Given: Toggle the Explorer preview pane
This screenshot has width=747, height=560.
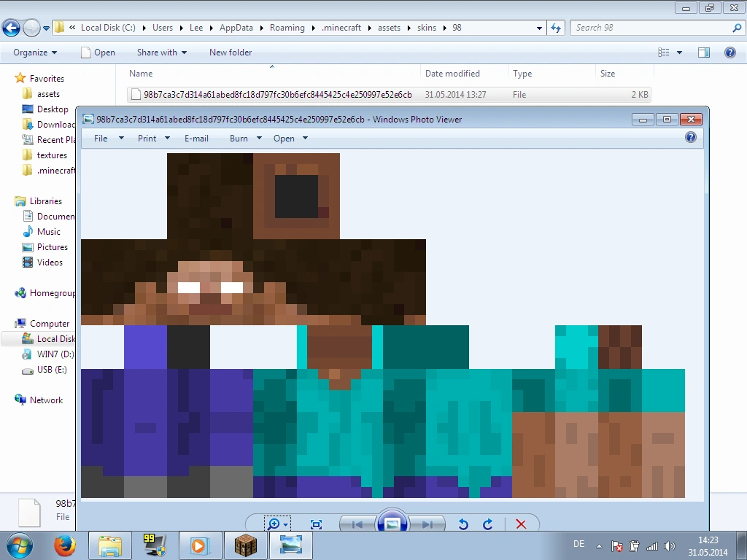Looking at the screenshot, I should [x=704, y=52].
